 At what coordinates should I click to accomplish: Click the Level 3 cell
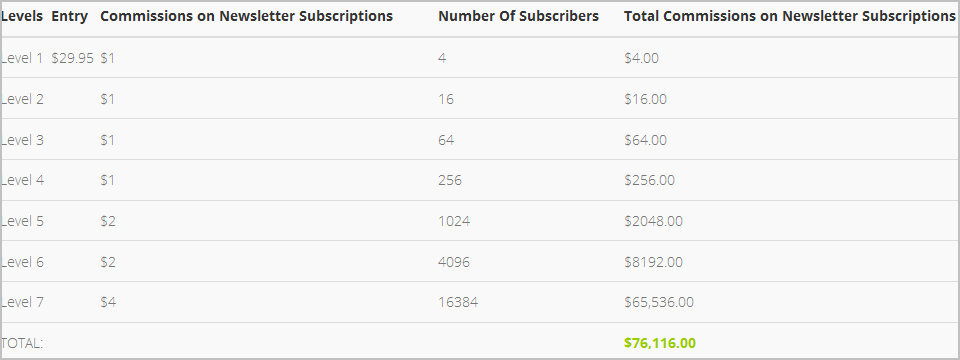[x=22, y=140]
